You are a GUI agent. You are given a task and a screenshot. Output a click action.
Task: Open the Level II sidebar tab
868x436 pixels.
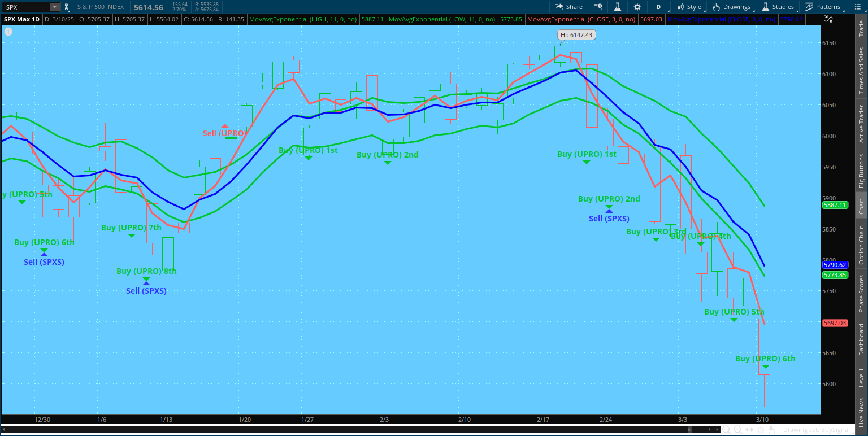pyautogui.click(x=861, y=377)
